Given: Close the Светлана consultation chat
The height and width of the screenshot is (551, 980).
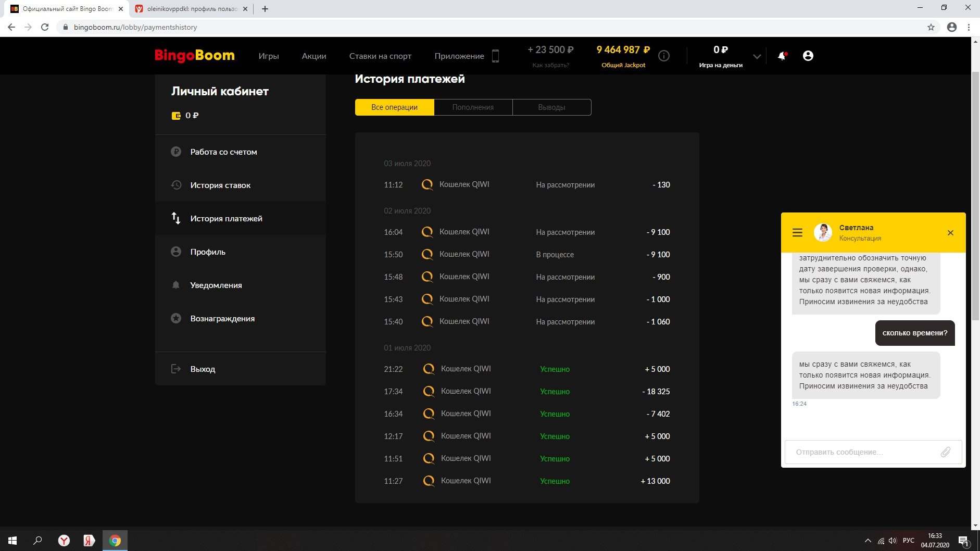Looking at the screenshot, I should click(x=950, y=233).
